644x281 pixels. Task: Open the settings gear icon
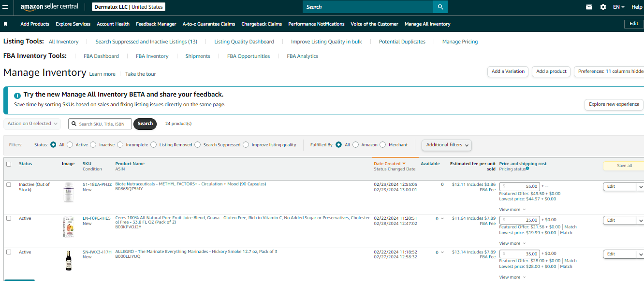tap(603, 7)
